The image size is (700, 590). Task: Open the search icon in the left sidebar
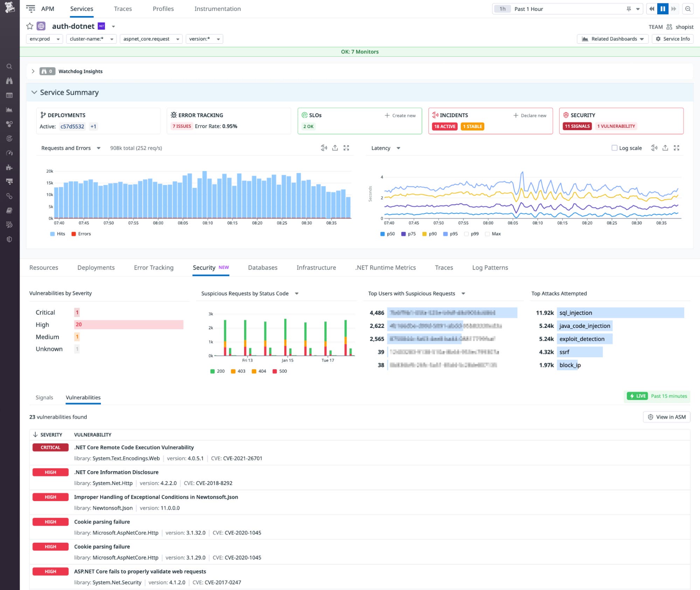click(x=9, y=66)
